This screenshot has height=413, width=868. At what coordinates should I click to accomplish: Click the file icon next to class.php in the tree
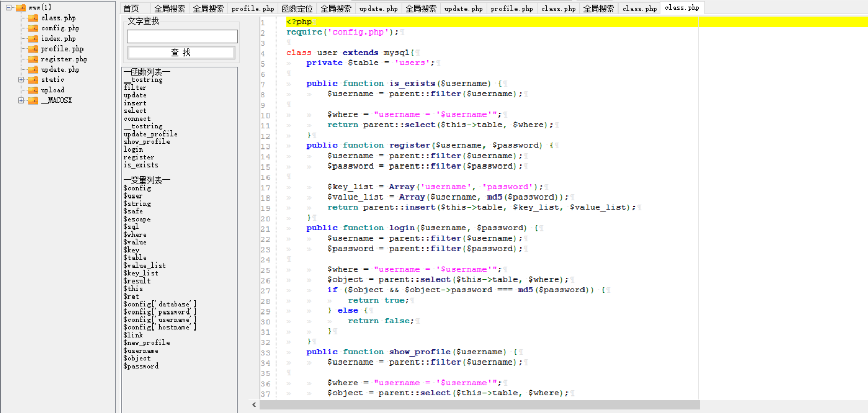[x=33, y=18]
